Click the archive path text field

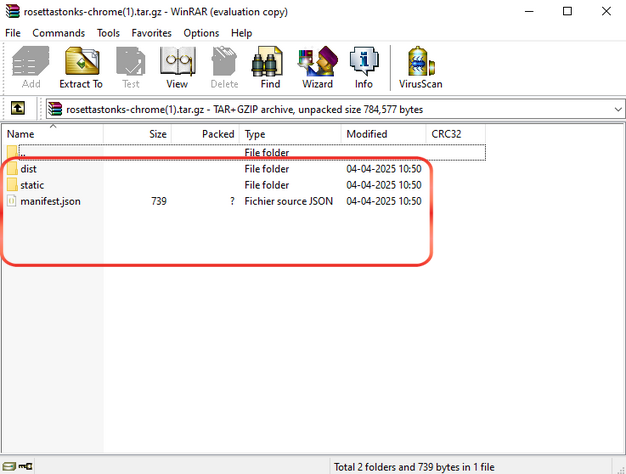click(x=335, y=109)
